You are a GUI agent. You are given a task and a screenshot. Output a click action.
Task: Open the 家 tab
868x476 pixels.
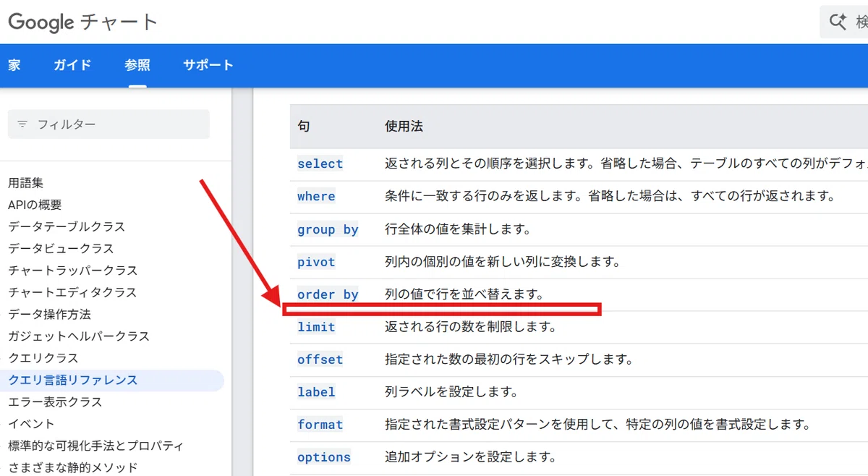14,65
